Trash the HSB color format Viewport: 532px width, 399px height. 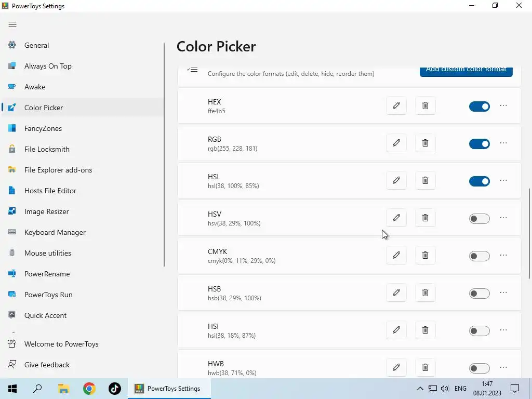[425, 292]
